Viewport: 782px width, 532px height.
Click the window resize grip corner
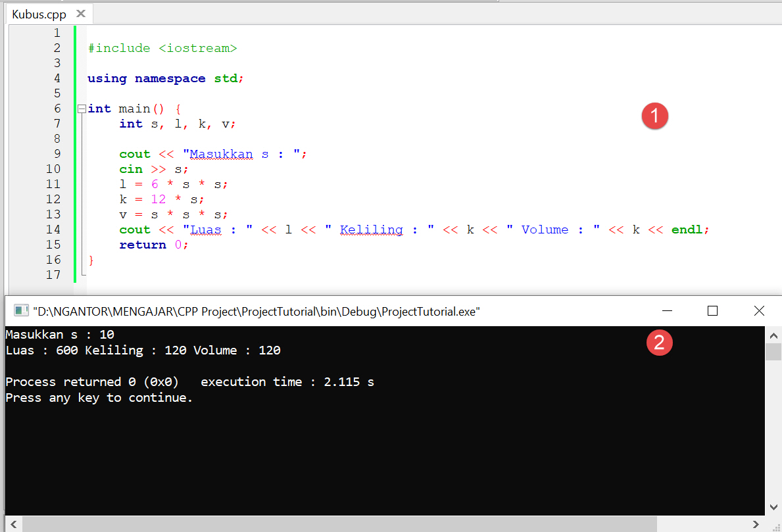tap(776, 527)
